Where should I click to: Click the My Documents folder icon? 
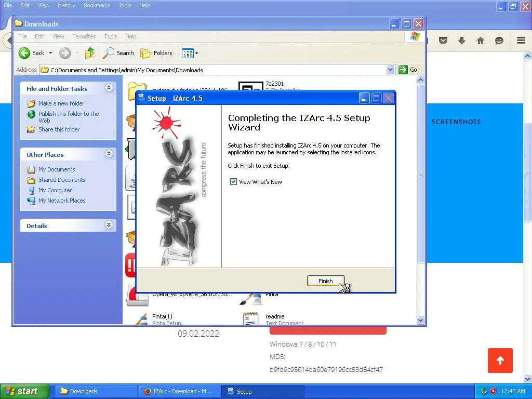click(x=31, y=169)
